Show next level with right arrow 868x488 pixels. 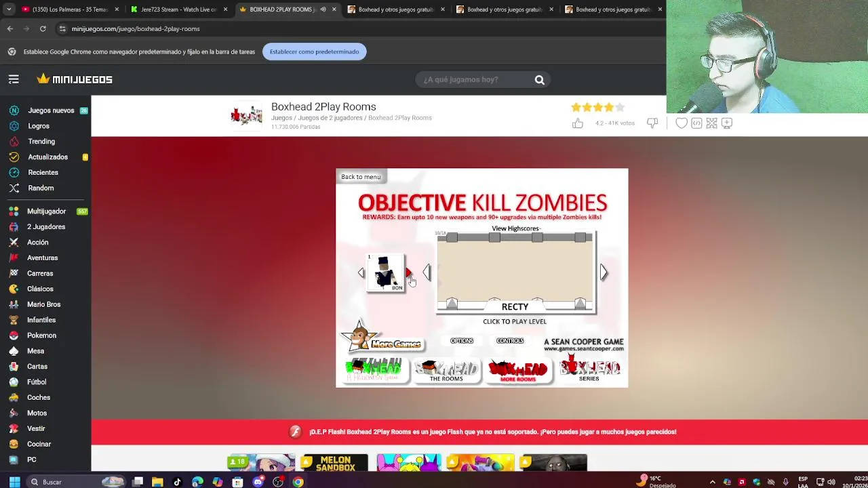pyautogui.click(x=604, y=272)
